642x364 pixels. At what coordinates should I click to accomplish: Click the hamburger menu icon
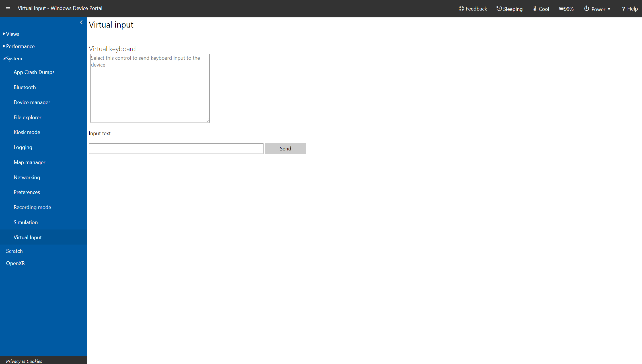click(8, 8)
